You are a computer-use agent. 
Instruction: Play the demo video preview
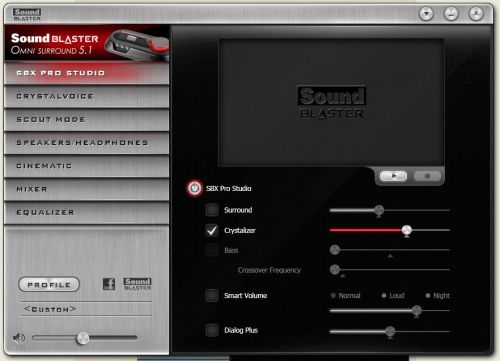[393, 176]
